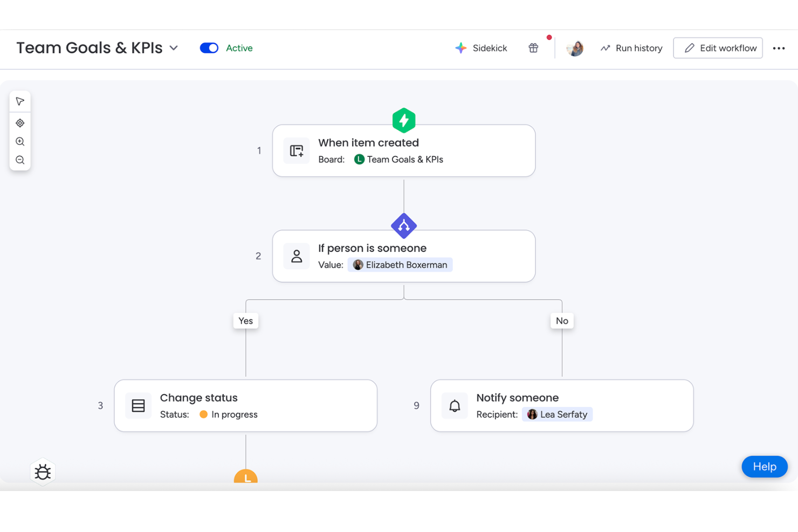This screenshot has height=532, width=798.
Task: Toggle the Active workflow switch
Action: (209, 48)
